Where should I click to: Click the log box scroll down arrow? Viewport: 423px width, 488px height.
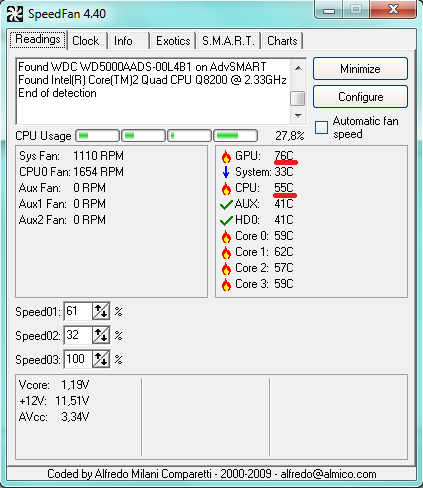[298, 116]
